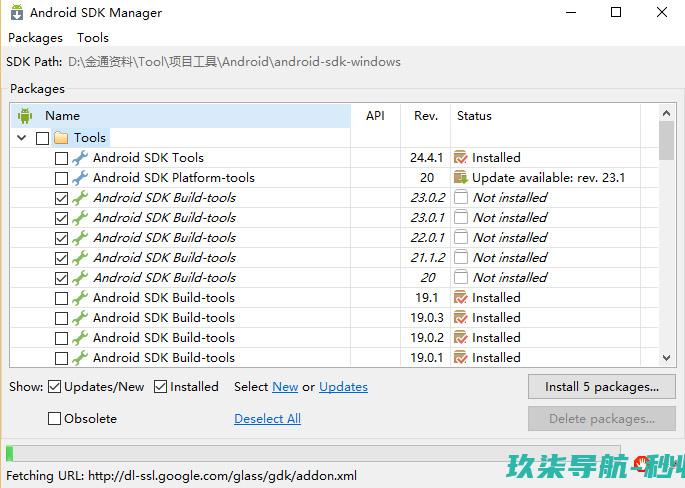Select the 'Android SDK Platform-tools' row name
Image resolution: width=685 pixels, height=488 pixels.
(174, 178)
